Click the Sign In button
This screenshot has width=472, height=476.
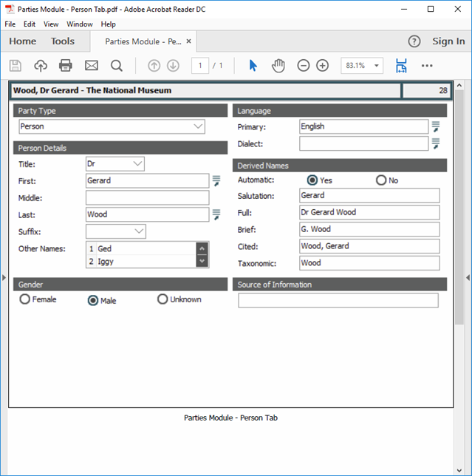click(448, 41)
